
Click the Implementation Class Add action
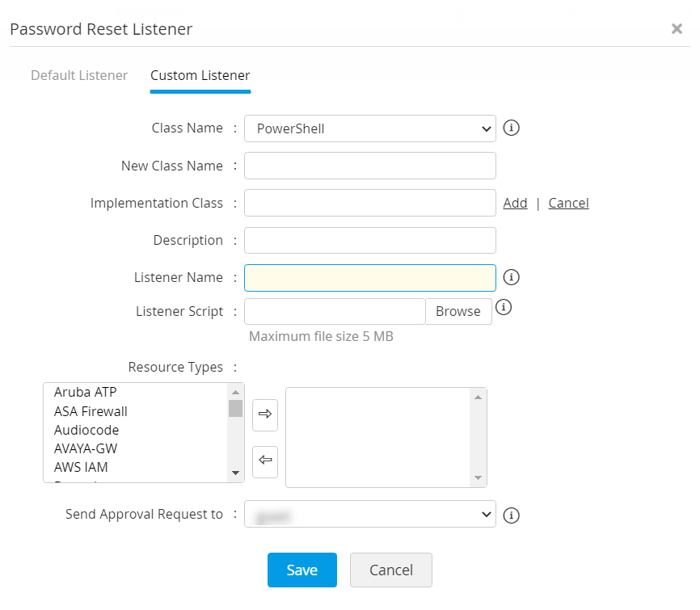pyautogui.click(x=515, y=203)
